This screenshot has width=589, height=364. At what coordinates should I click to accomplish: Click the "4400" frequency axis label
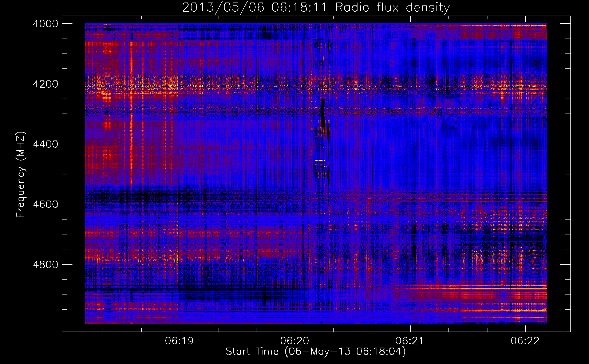[x=45, y=144]
